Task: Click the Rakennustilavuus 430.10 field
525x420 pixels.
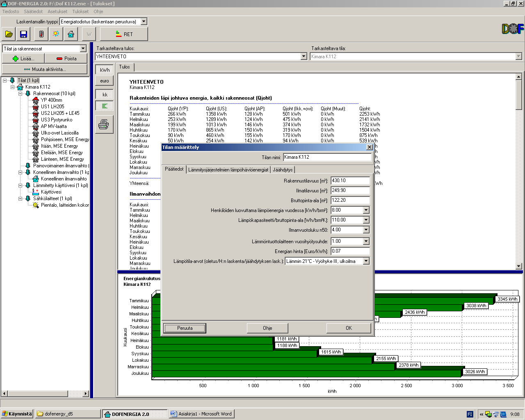Action: pos(350,180)
